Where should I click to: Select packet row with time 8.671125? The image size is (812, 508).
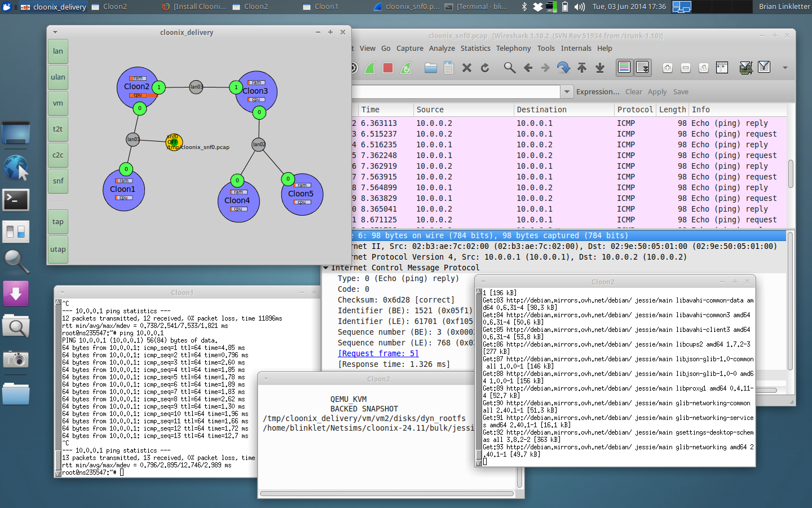(568, 220)
